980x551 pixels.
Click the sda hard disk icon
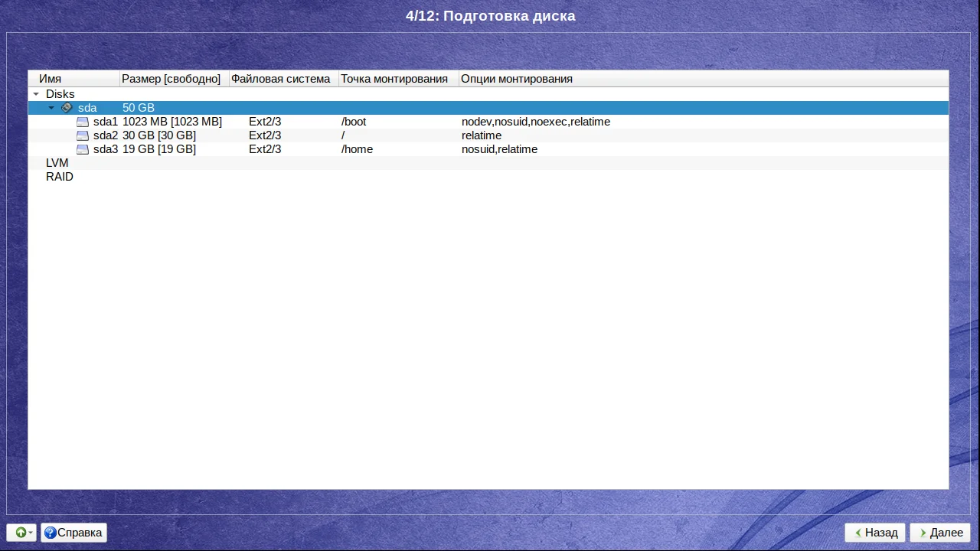coord(67,108)
